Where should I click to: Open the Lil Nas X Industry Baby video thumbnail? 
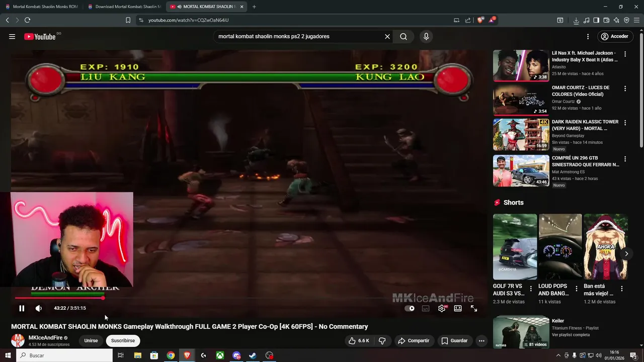tap(521, 65)
